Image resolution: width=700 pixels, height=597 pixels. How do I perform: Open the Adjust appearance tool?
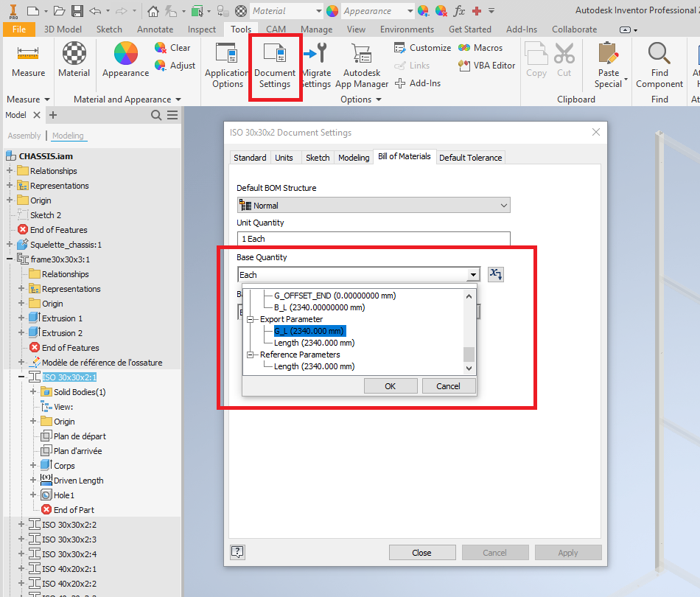pyautogui.click(x=175, y=65)
